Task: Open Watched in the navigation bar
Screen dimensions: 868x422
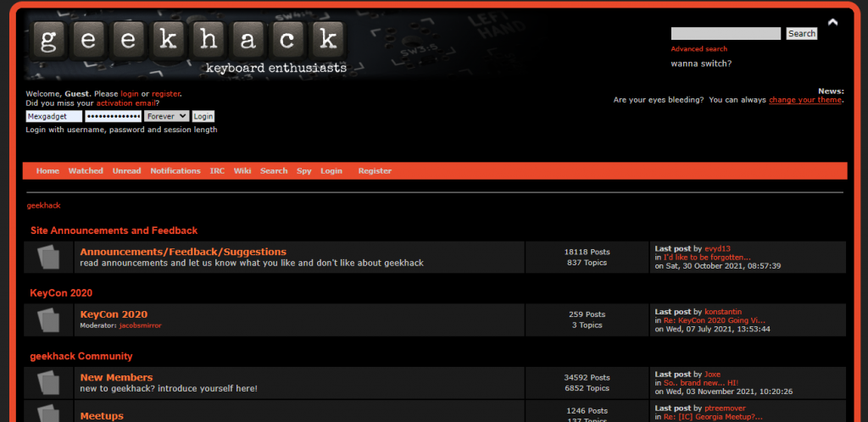Action: (x=86, y=171)
